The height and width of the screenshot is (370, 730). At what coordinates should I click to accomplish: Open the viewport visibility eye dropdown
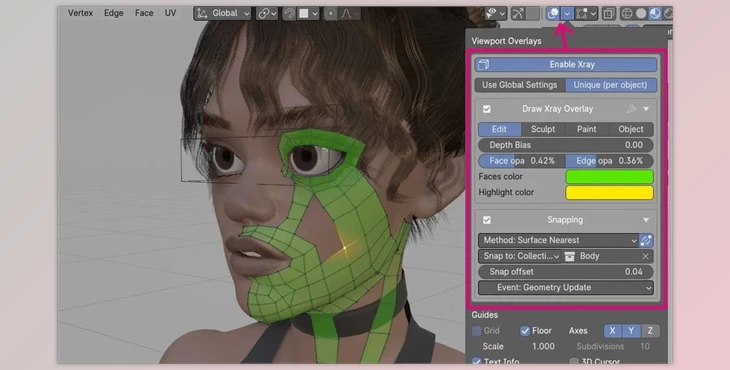click(x=495, y=13)
